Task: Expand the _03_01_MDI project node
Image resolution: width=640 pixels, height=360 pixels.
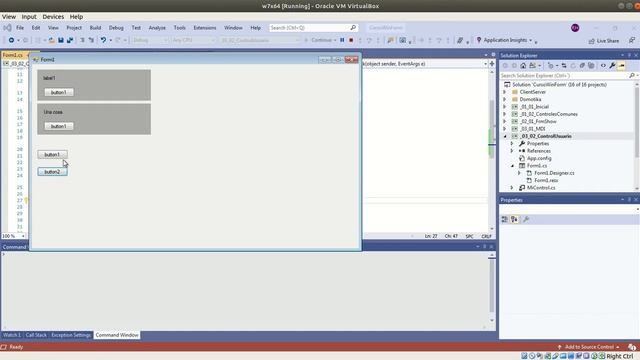Action: (x=505, y=129)
